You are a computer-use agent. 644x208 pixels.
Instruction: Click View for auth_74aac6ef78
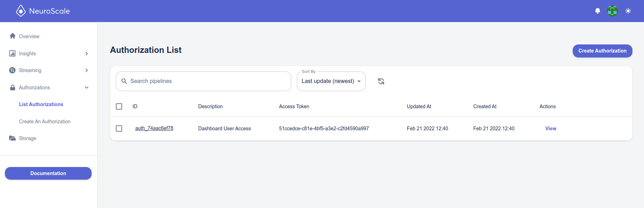pos(551,129)
